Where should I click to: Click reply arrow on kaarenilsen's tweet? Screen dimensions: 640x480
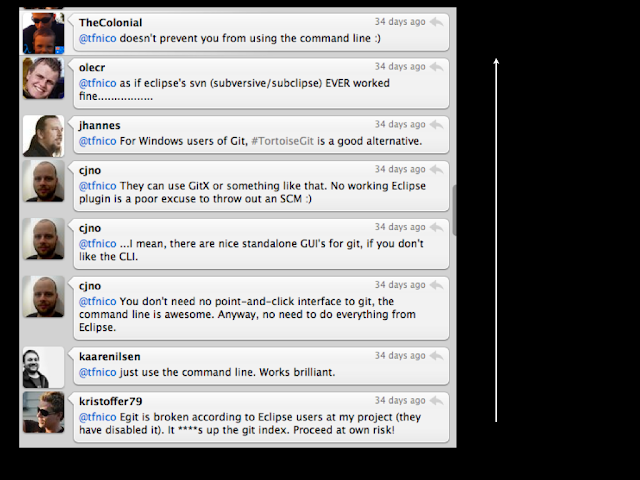[437, 356]
